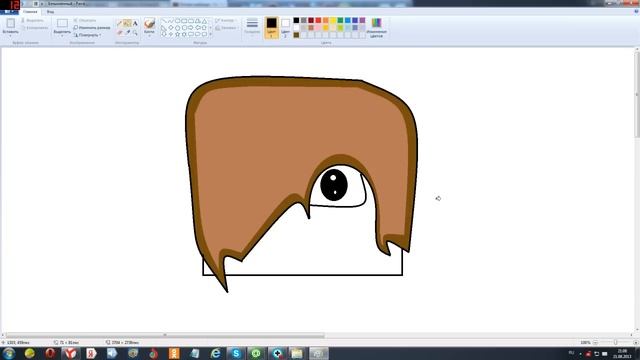Select the Magnifier tool
This screenshot has height=360, width=640.
tap(135, 32)
